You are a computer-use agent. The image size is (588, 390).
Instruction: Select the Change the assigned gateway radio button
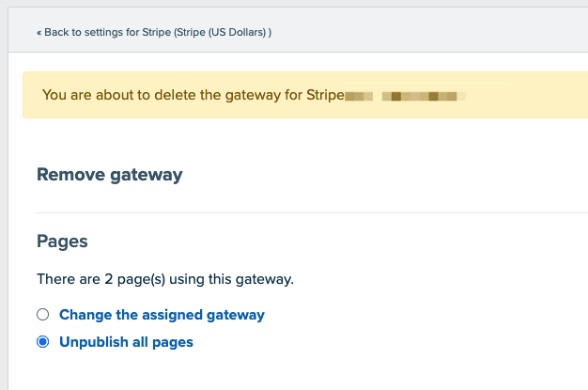[43, 315]
